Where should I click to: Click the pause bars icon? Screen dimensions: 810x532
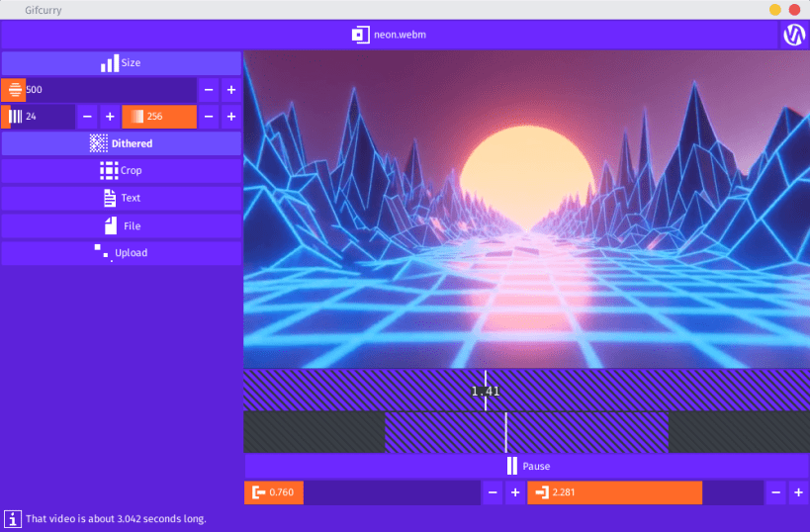(512, 466)
